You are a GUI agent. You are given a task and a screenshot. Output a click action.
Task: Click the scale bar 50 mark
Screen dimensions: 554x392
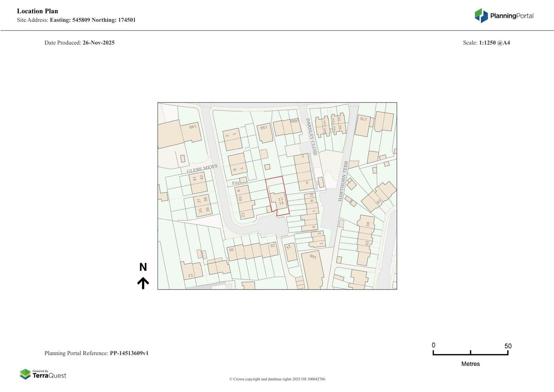point(508,346)
